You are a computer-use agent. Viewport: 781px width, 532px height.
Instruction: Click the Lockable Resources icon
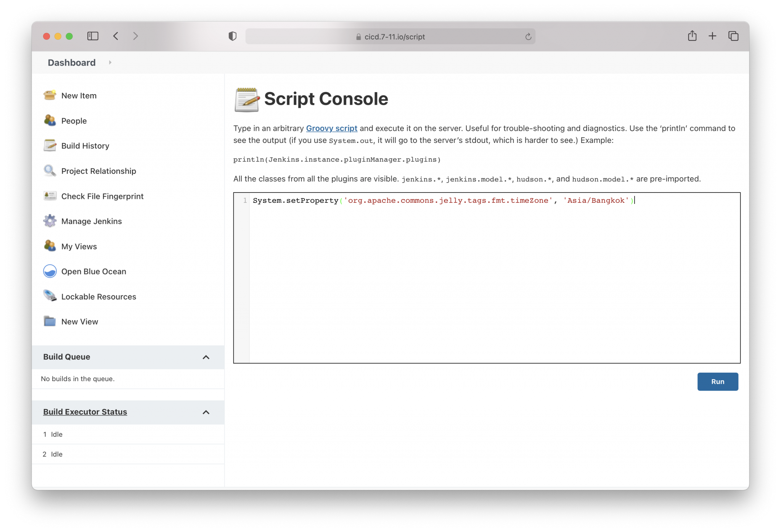[50, 296]
